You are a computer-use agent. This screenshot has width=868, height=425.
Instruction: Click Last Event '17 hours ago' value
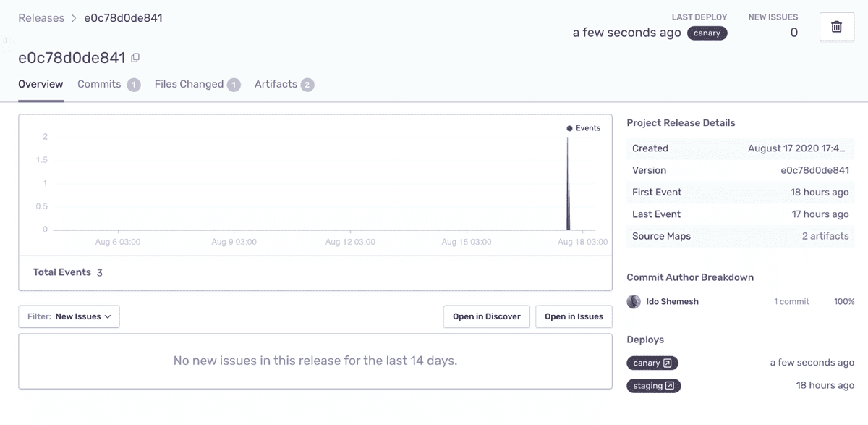(x=820, y=214)
